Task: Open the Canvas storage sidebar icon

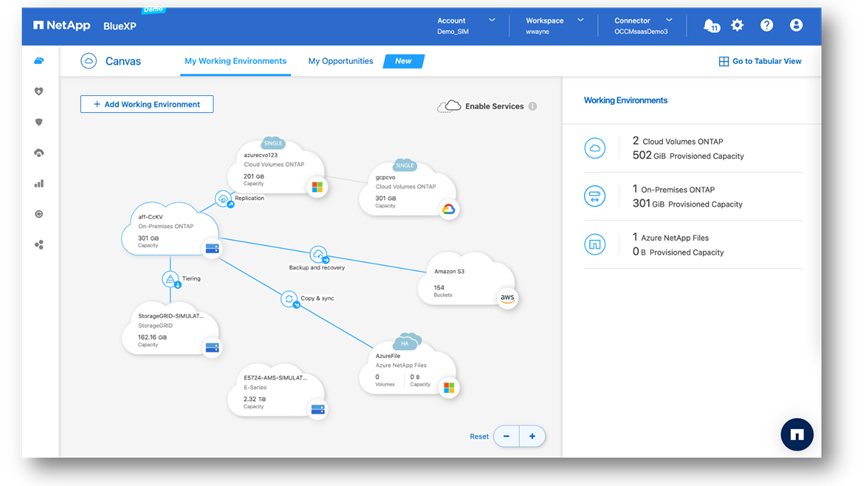Action: coord(39,61)
